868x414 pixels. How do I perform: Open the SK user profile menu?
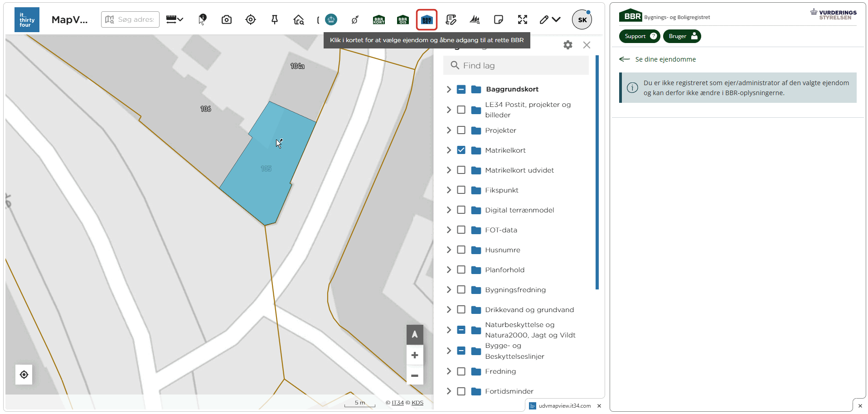582,19
